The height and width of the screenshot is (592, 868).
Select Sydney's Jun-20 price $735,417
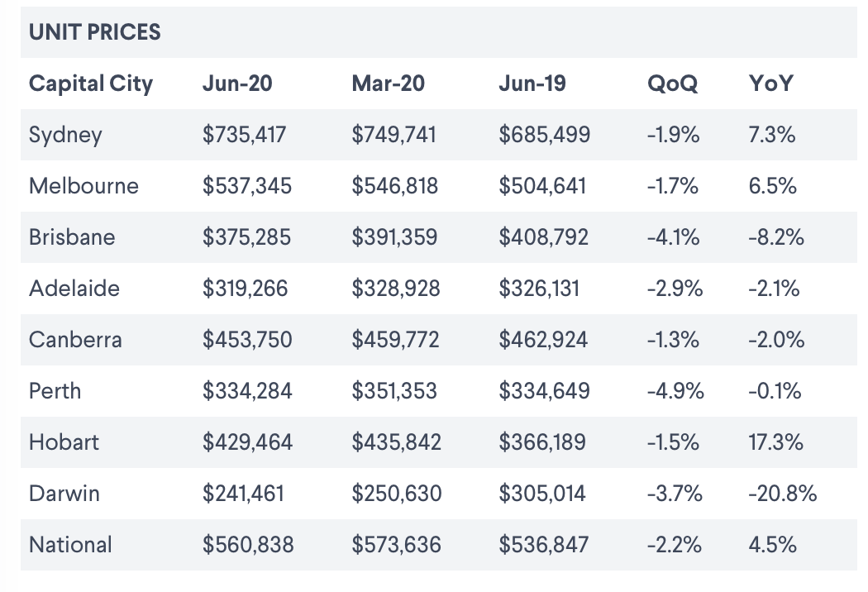click(244, 135)
